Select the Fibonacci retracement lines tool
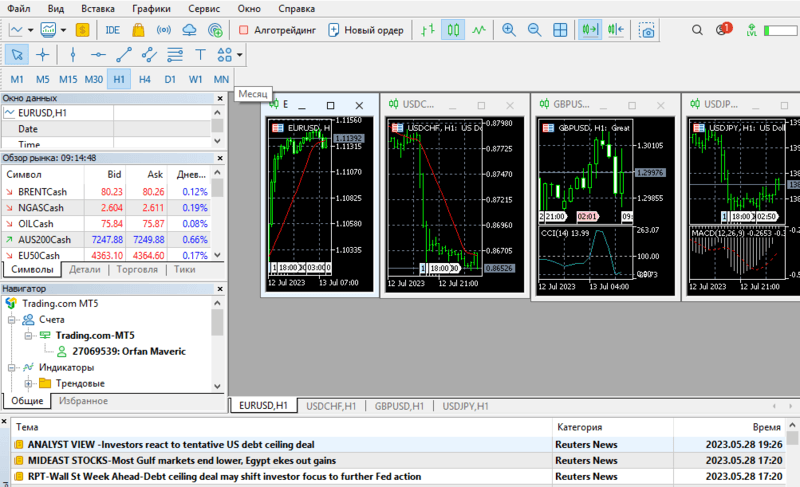This screenshot has height=487, width=800. (174, 55)
